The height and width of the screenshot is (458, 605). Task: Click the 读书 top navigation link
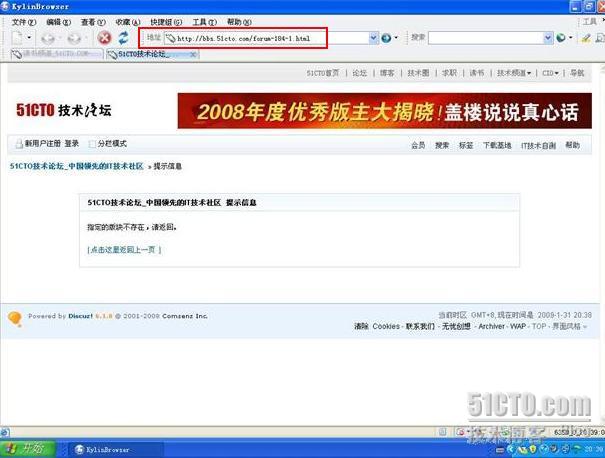477,73
